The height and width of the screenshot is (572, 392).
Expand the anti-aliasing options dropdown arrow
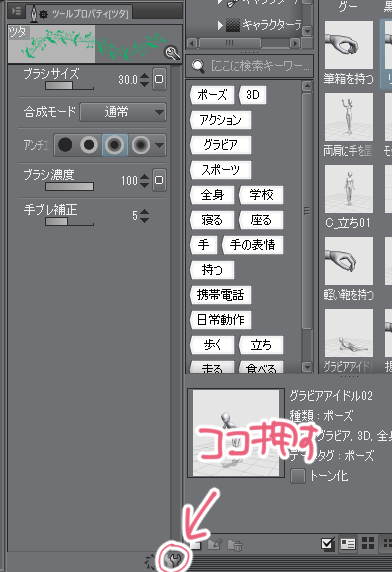159,145
